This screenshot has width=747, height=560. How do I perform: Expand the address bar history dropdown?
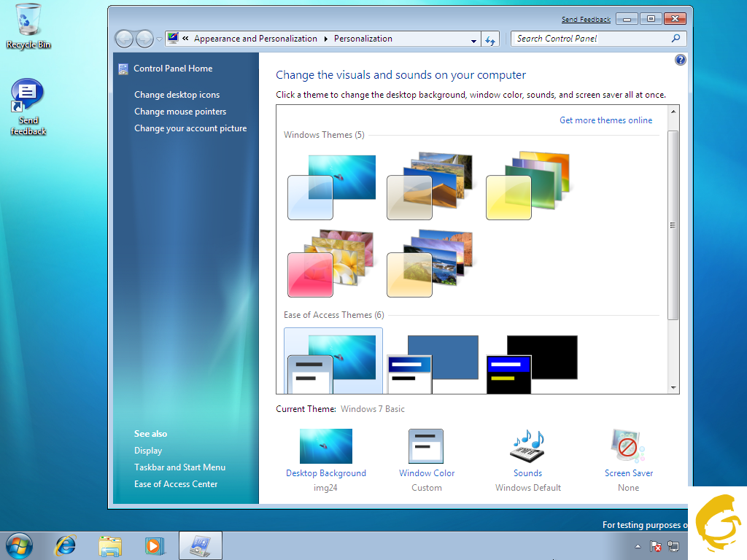coord(473,40)
